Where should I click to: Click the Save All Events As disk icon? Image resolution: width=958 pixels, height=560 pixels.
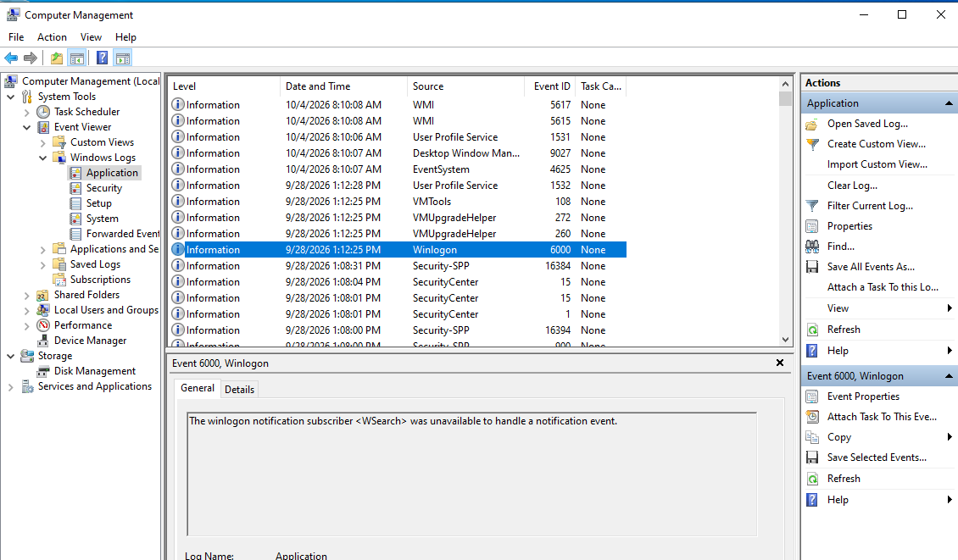812,267
